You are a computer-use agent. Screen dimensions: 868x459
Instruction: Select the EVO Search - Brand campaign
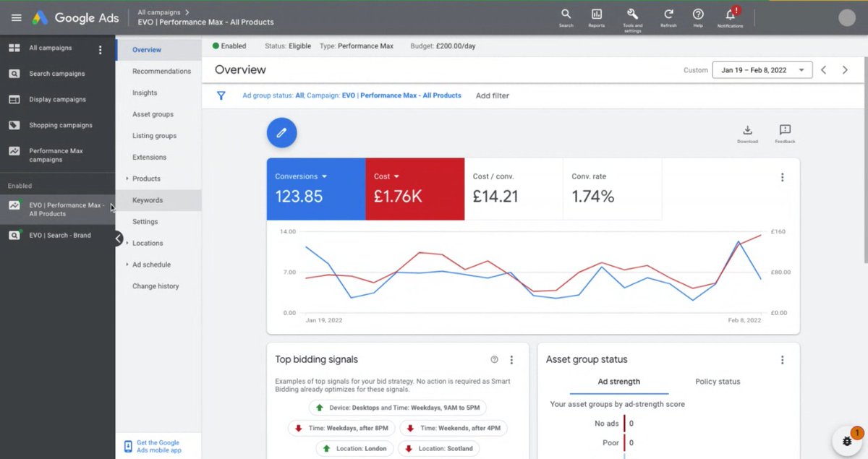coord(58,235)
